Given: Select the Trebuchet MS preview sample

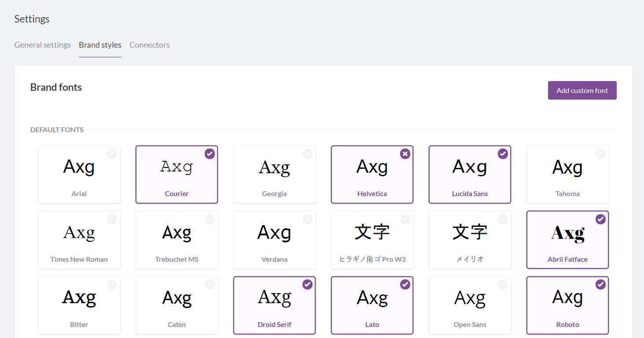Looking at the screenshot, I should [177, 233].
